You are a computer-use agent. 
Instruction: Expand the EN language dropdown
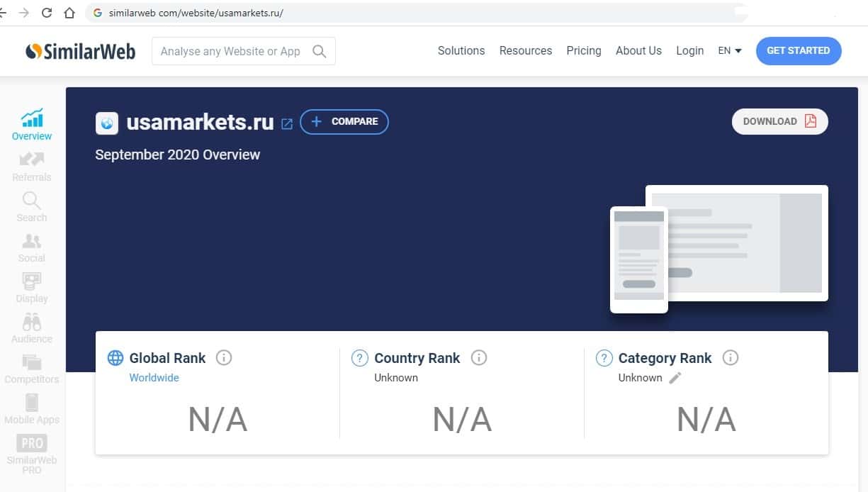pos(729,51)
